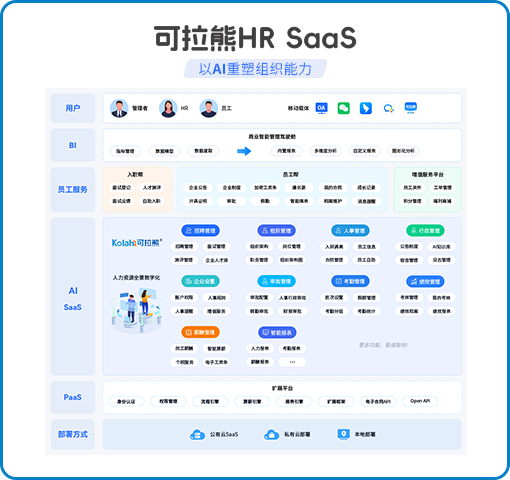Click the Kolah 可拉熊 logo
The height and width of the screenshot is (480, 510).
click(137, 243)
